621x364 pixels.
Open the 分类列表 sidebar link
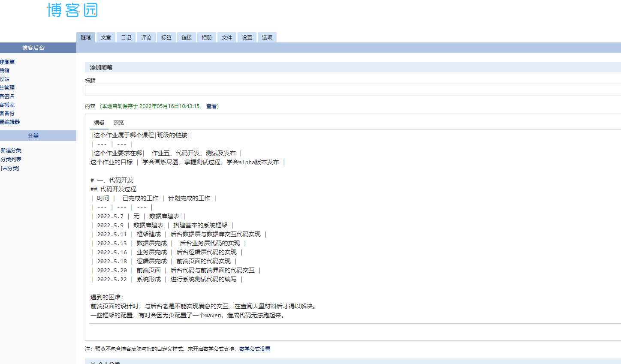coord(11,159)
